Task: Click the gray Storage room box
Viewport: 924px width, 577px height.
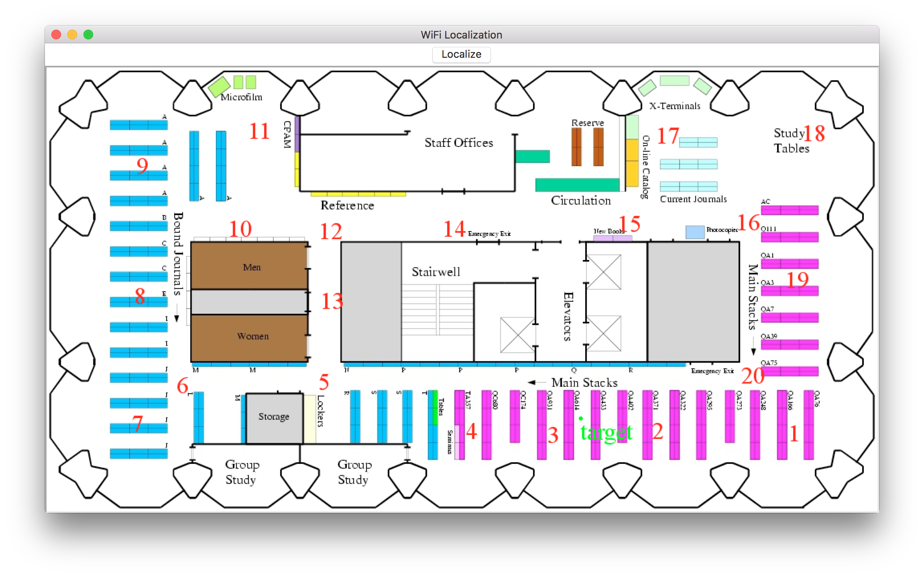Action: point(274,419)
